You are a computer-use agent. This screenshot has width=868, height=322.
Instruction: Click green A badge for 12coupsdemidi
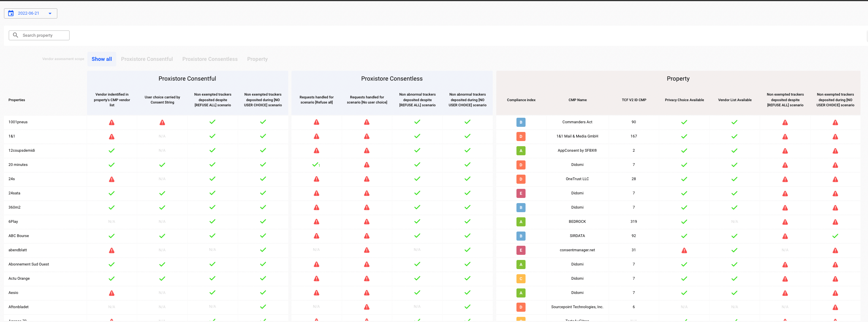(521, 151)
